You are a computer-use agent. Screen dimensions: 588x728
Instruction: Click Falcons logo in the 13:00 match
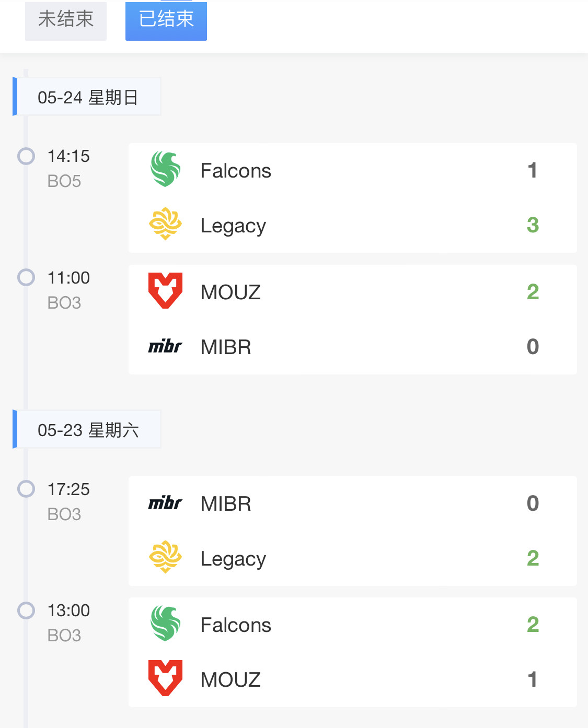(165, 624)
